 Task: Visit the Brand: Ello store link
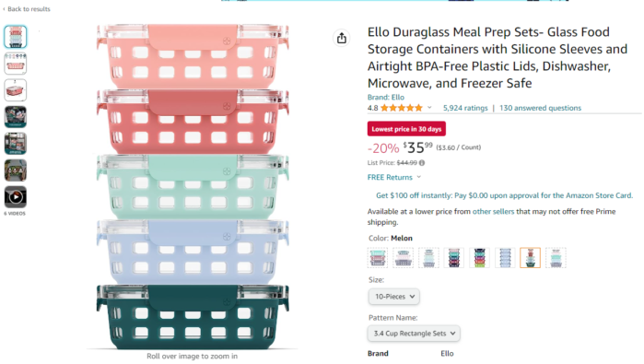(x=386, y=98)
